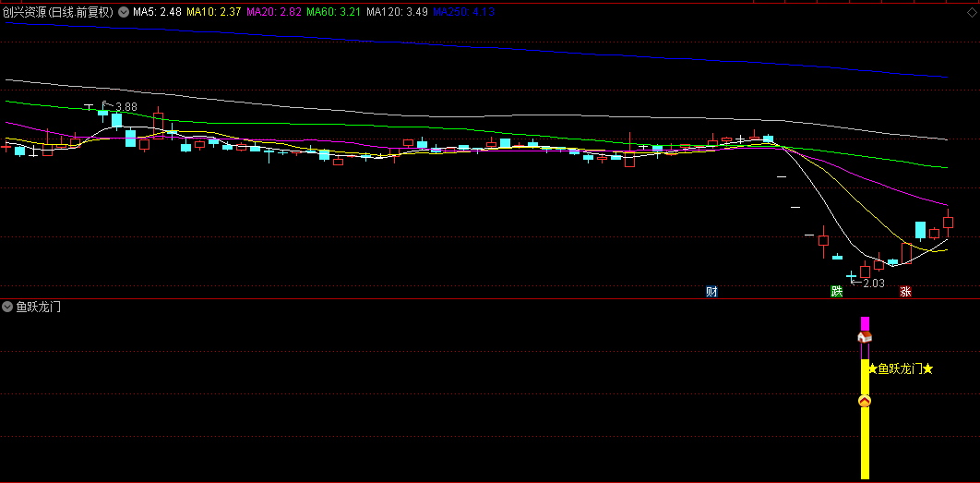Click the last red candlestick on chart
Image resolution: width=980 pixels, height=483 pixels.
point(948,223)
